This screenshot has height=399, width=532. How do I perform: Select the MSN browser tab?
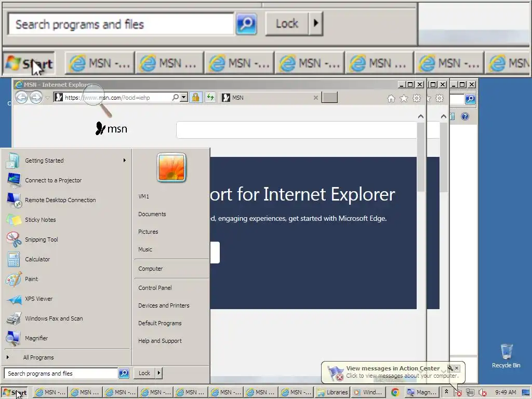pyautogui.click(x=270, y=98)
